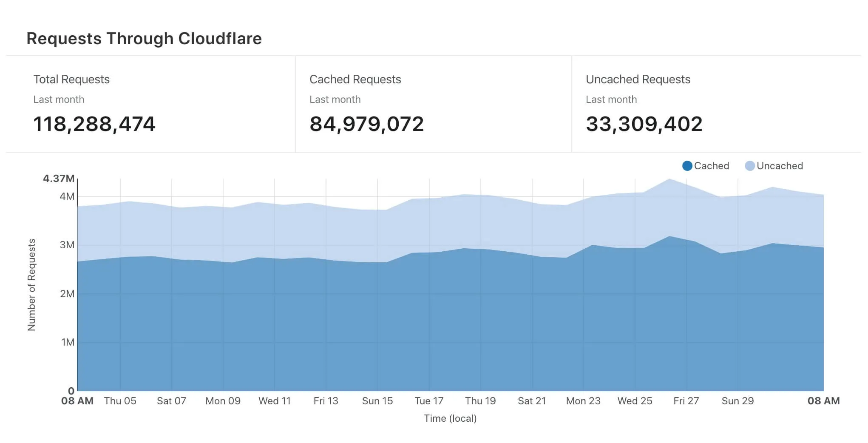Select the Total Requests stat card

tap(150, 104)
